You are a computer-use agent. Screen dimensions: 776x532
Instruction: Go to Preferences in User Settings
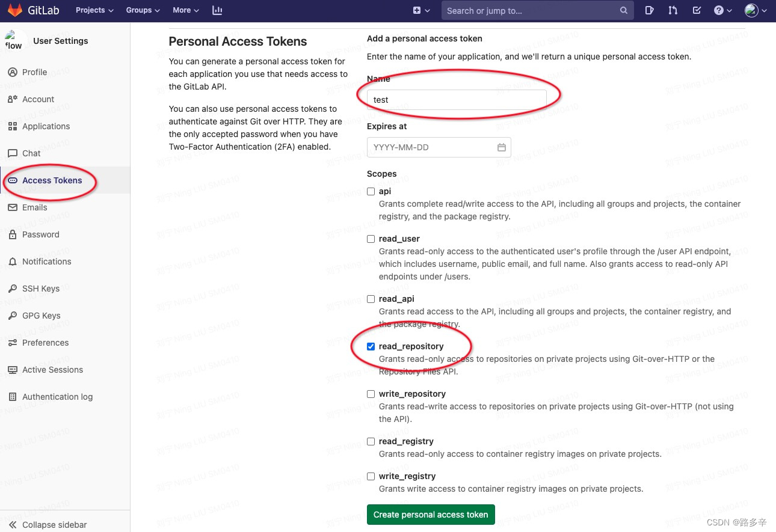pyautogui.click(x=46, y=343)
